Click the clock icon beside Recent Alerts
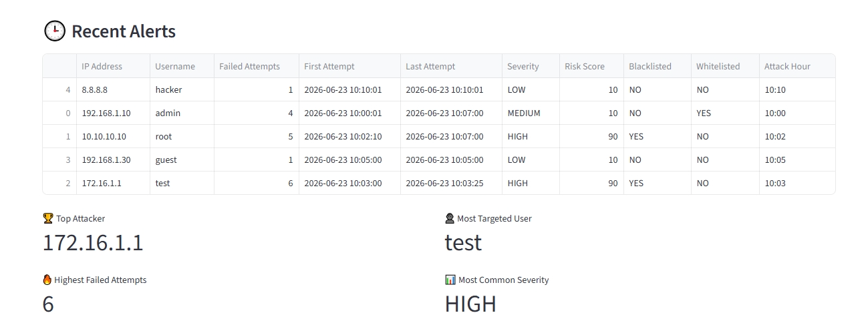The height and width of the screenshot is (325, 868). point(55,31)
